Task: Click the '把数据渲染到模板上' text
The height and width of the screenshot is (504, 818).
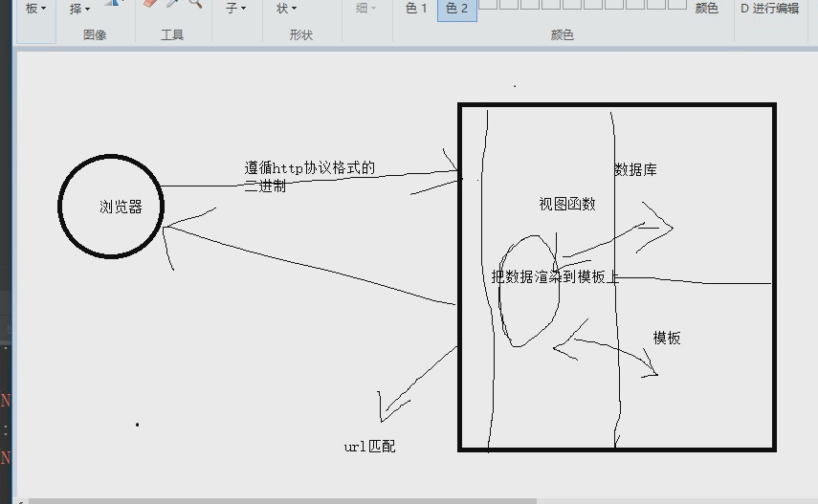Action: 555,277
